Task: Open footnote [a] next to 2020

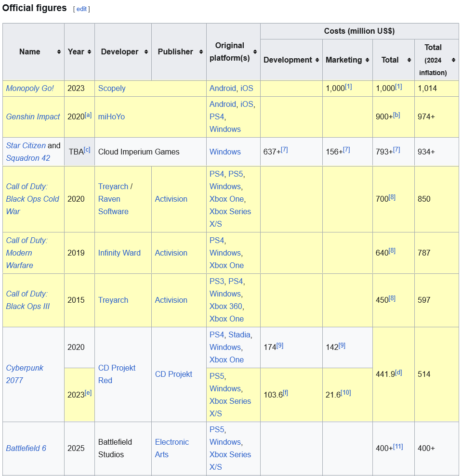Action: 88,115
